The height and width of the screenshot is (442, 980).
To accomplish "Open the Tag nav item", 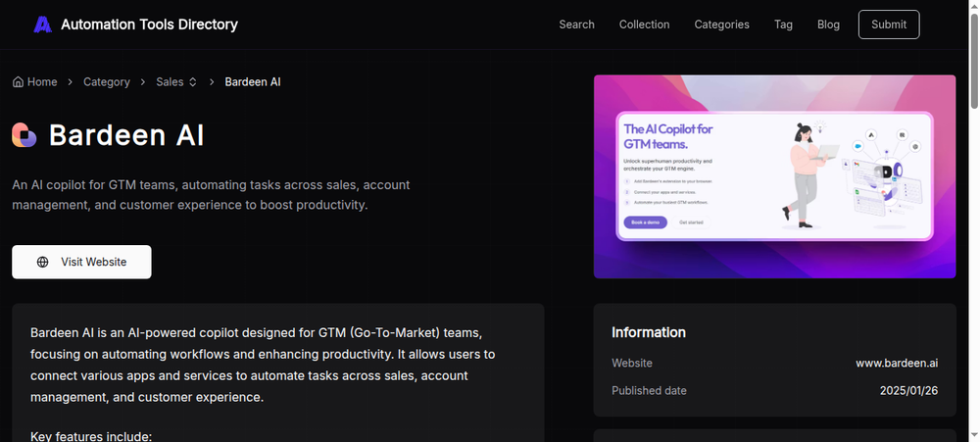I will tap(783, 25).
